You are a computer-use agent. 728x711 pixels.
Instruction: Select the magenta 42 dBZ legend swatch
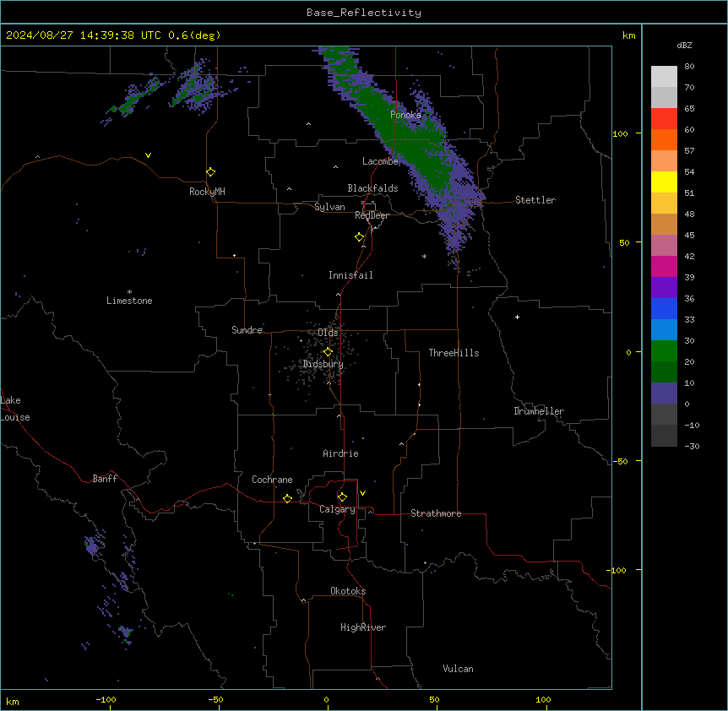(664, 266)
